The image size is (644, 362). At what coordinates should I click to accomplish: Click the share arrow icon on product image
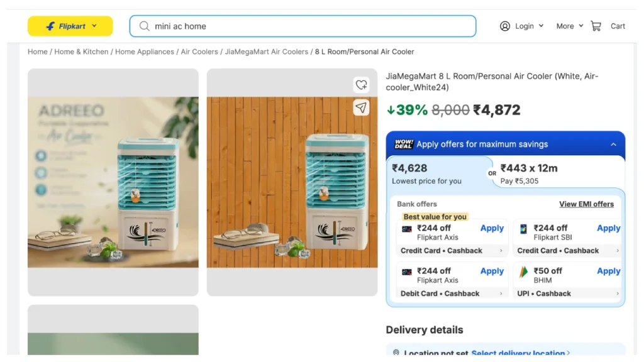tap(361, 107)
